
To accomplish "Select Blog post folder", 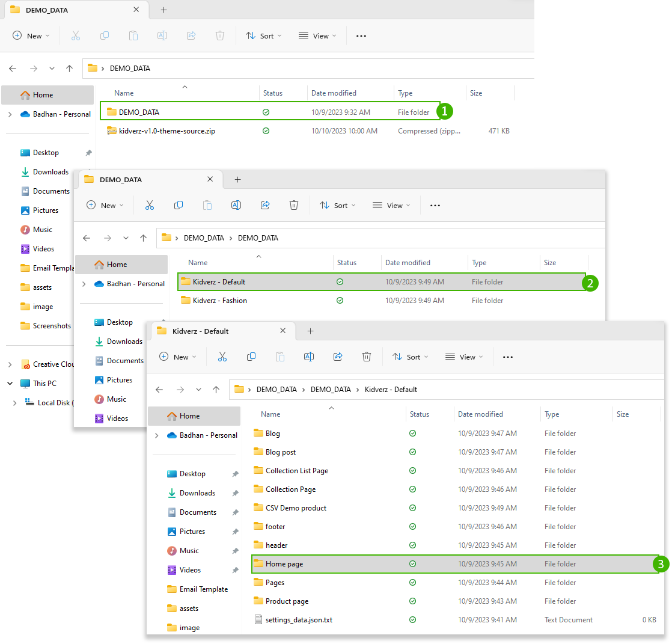I will [280, 452].
